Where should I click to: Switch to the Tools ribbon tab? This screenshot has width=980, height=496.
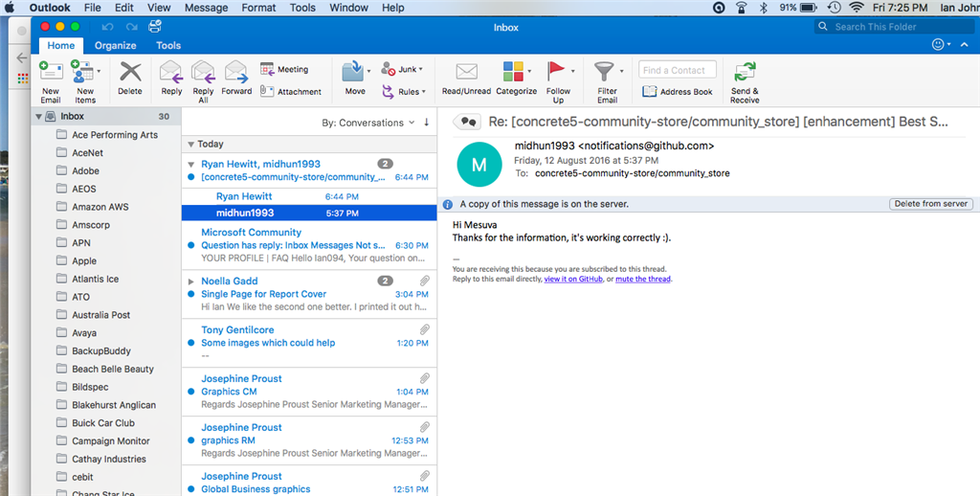tap(168, 45)
